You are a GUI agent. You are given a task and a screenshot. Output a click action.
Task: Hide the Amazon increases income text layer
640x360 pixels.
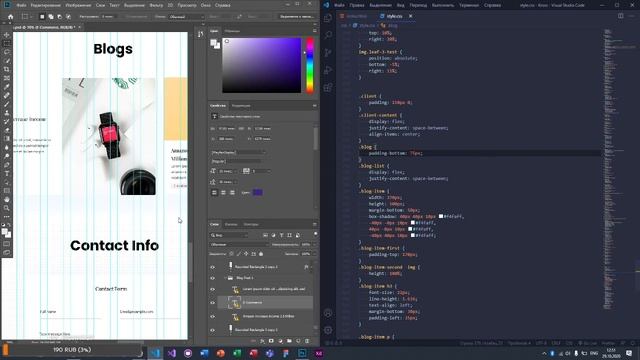pyautogui.click(x=213, y=316)
